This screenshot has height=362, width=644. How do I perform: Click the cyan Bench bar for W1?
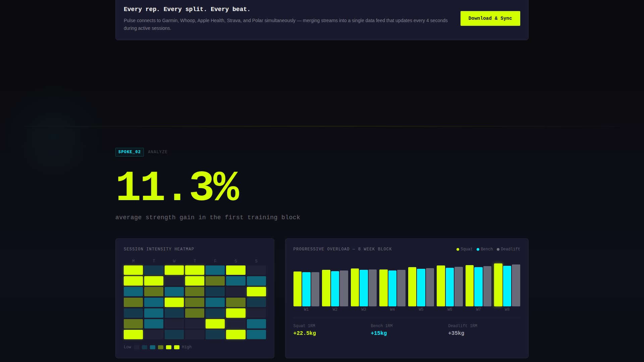click(x=306, y=289)
